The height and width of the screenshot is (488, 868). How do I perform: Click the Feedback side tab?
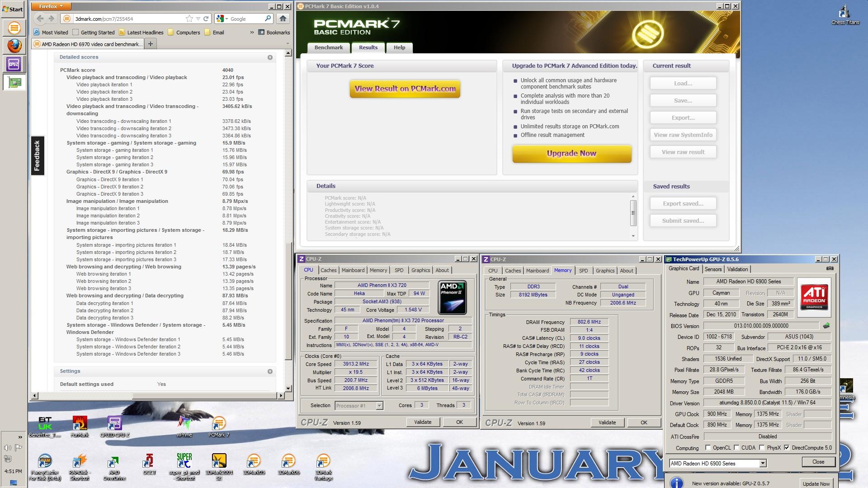(38, 155)
